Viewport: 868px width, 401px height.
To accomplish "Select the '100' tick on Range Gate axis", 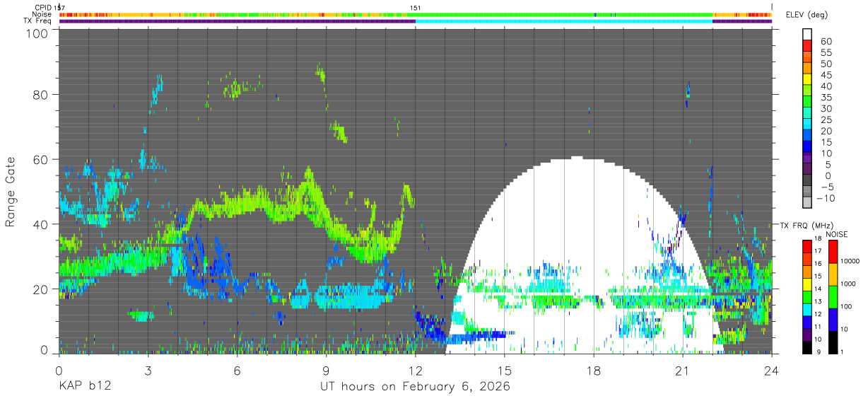I will pos(37,33).
